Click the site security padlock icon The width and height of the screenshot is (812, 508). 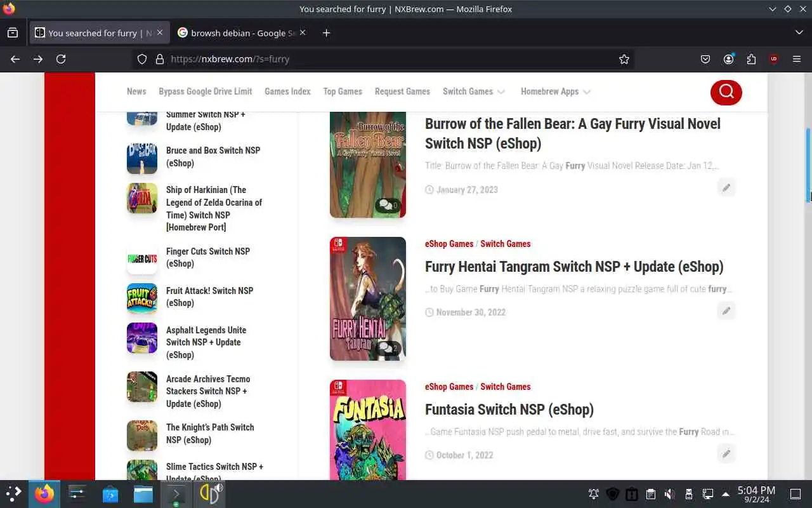[160, 59]
